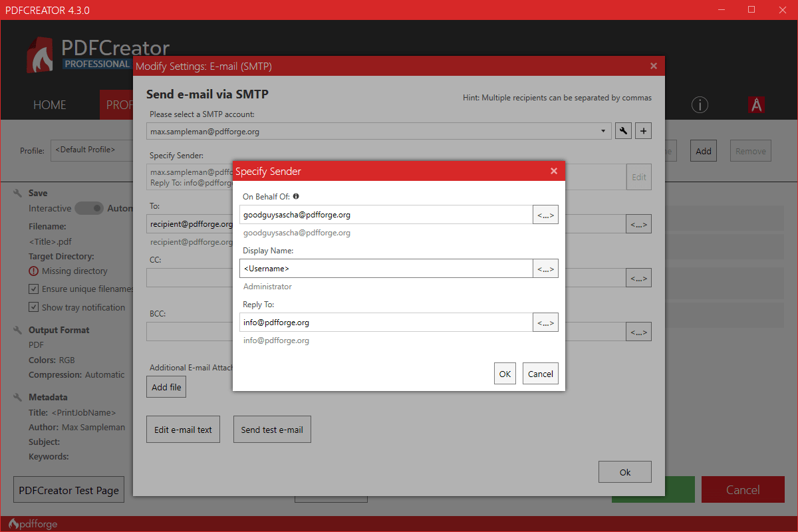This screenshot has height=532, width=798.
Task: Click PDFCreator Test Page button
Action: tap(68, 490)
